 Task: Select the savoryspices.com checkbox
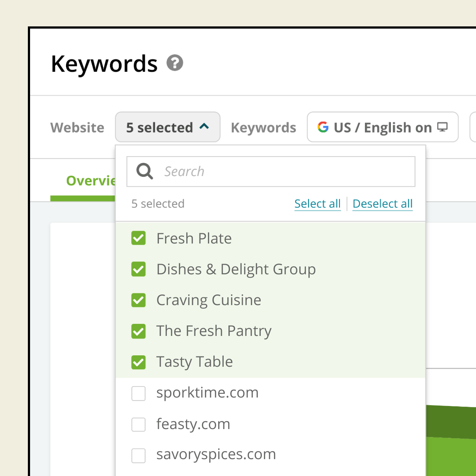coord(139,455)
